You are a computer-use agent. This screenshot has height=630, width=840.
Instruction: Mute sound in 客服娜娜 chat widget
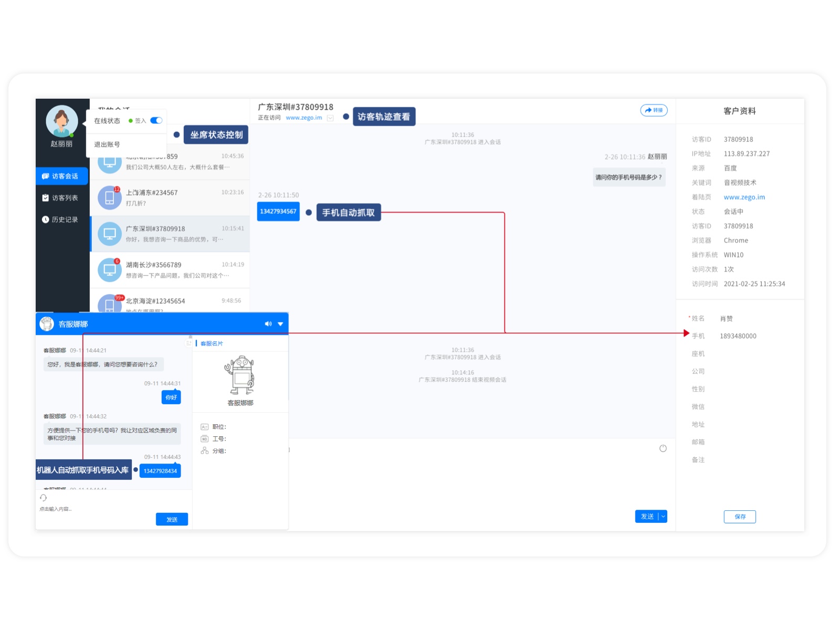coord(268,324)
